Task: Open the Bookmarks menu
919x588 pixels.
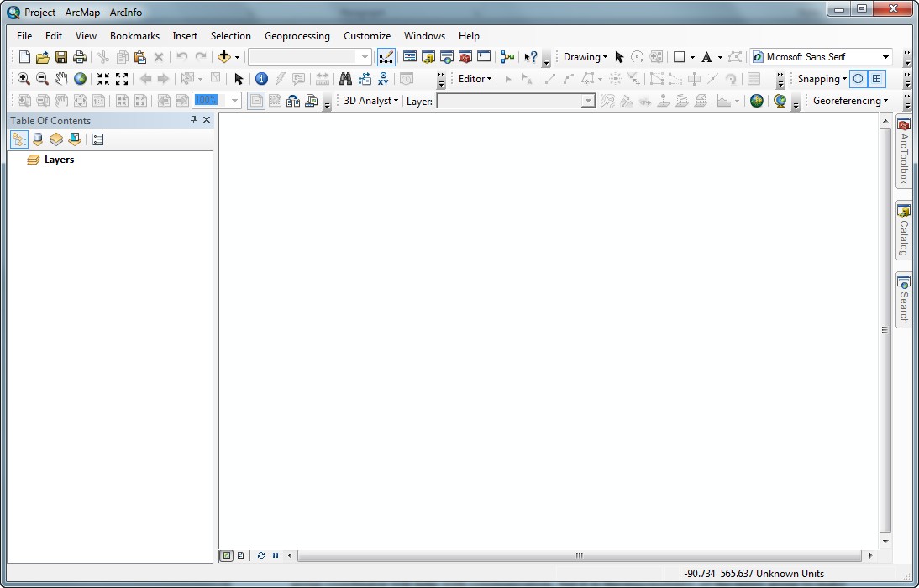Action: coord(134,36)
